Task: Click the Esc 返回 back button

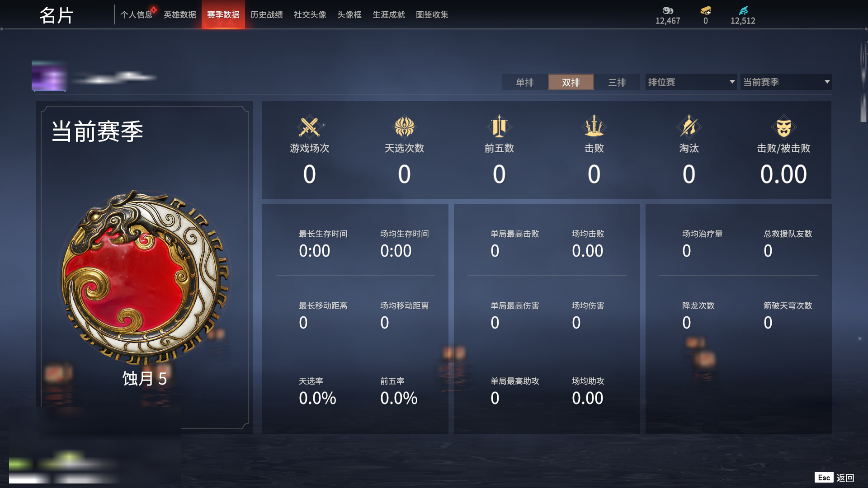Action: tap(835, 478)
